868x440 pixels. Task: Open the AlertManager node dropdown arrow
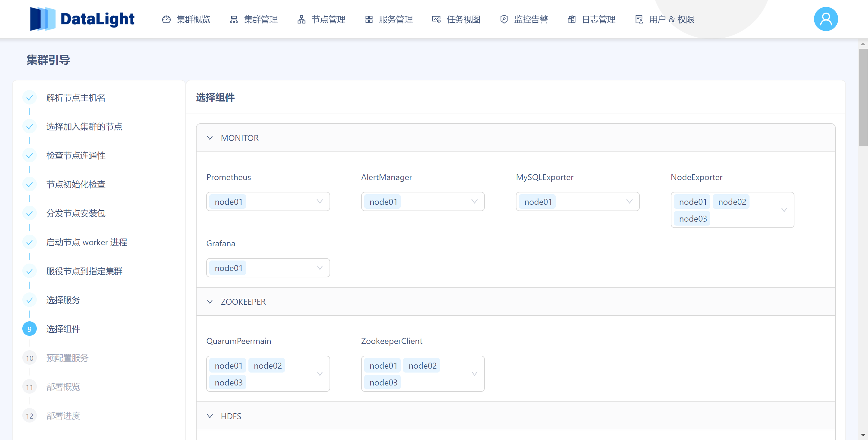[475, 202]
